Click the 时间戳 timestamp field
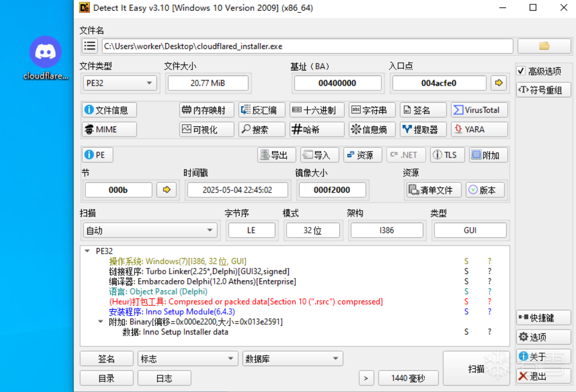This screenshot has width=576, height=392. [x=237, y=190]
